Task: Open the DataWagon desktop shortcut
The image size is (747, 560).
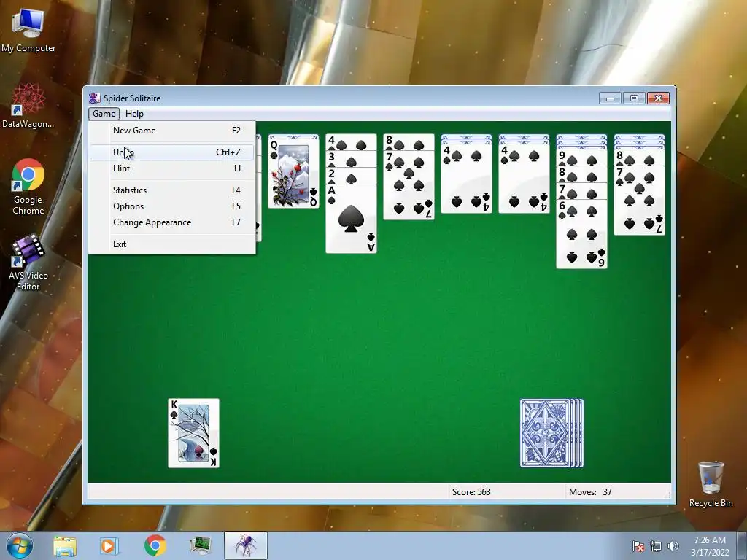Action: pos(28,106)
